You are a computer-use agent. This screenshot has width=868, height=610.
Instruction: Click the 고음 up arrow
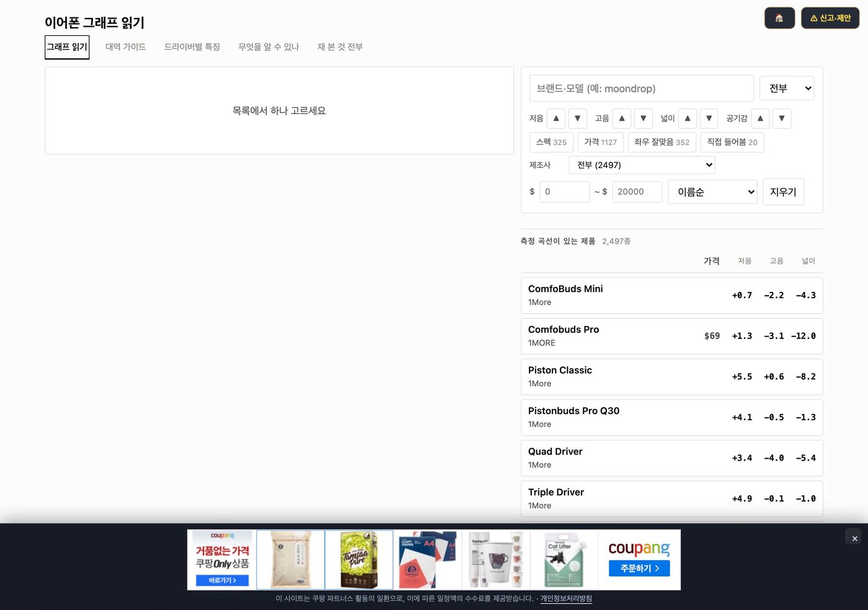[x=622, y=118]
